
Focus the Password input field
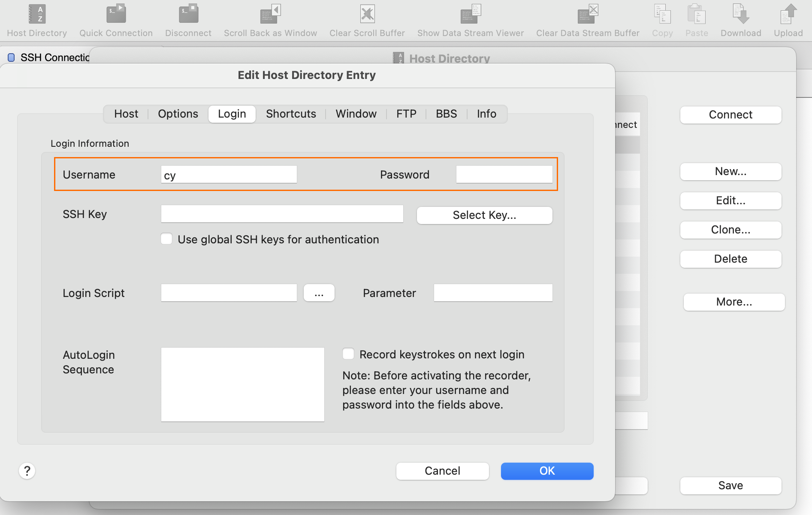click(504, 174)
